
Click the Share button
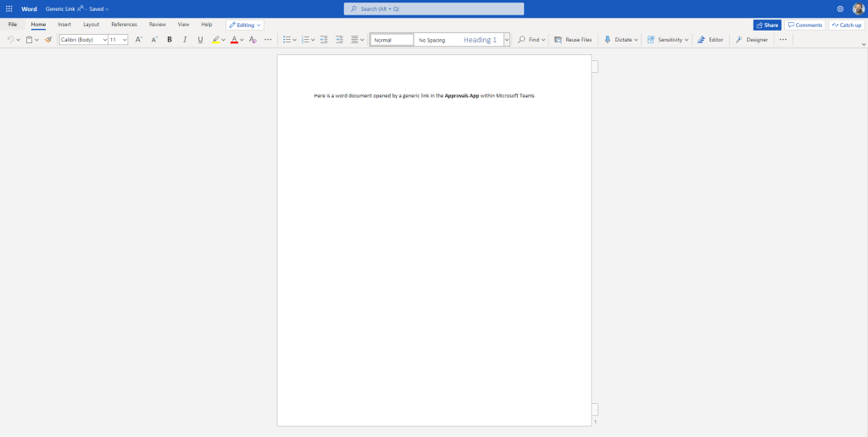pyautogui.click(x=766, y=25)
